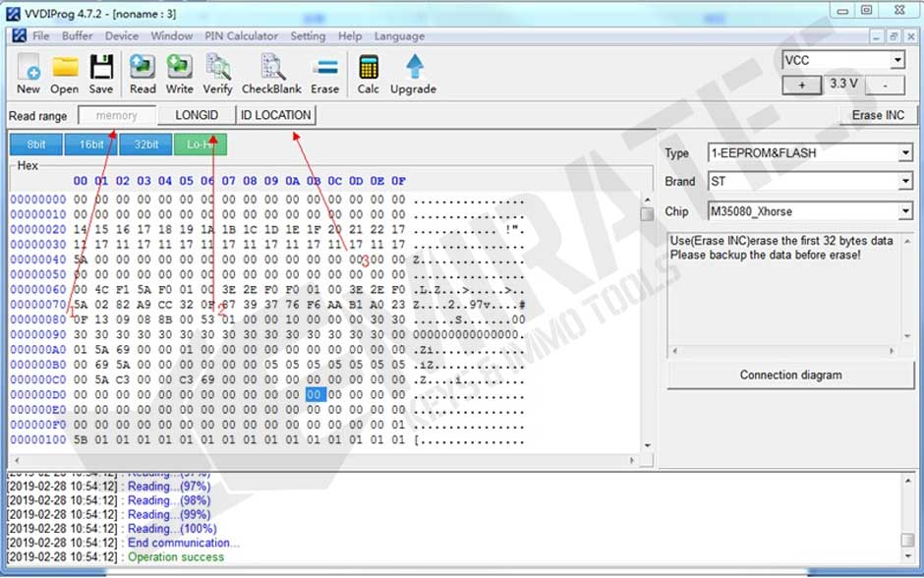Click the Erase INC button
924x578 pixels.
878,115
